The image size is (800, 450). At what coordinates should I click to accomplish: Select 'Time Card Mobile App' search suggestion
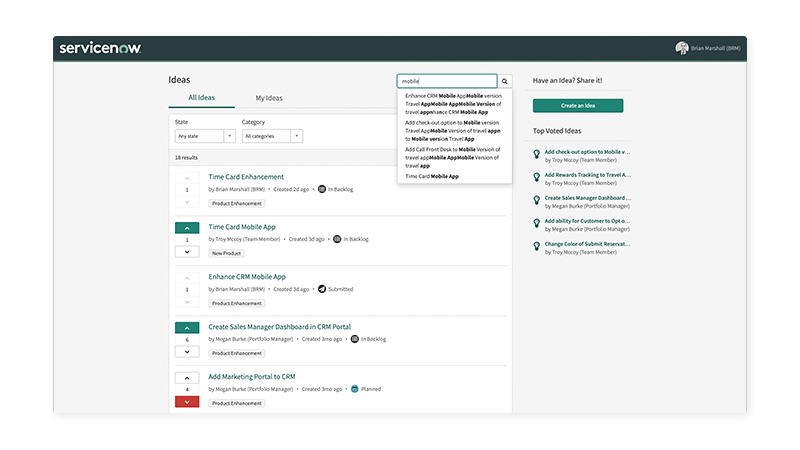coord(432,176)
